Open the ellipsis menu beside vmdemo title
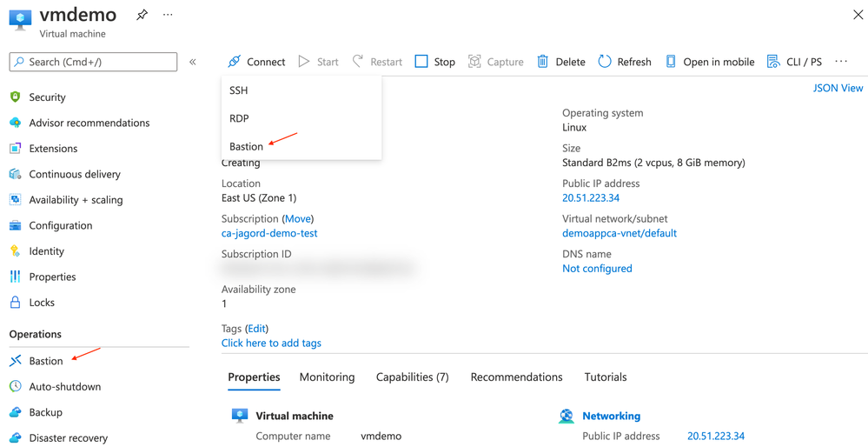The image size is (868, 447). (168, 15)
